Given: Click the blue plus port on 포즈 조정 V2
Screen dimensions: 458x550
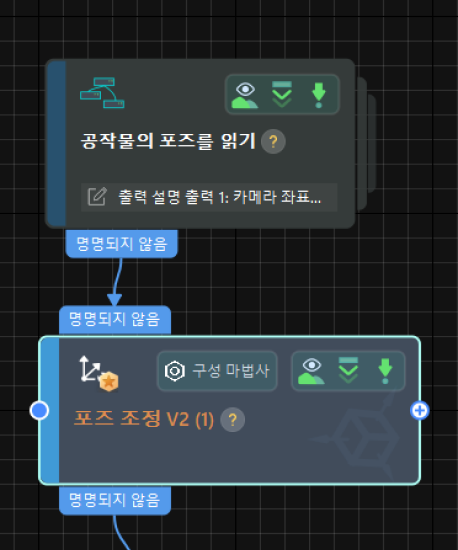Looking at the screenshot, I should (420, 410).
